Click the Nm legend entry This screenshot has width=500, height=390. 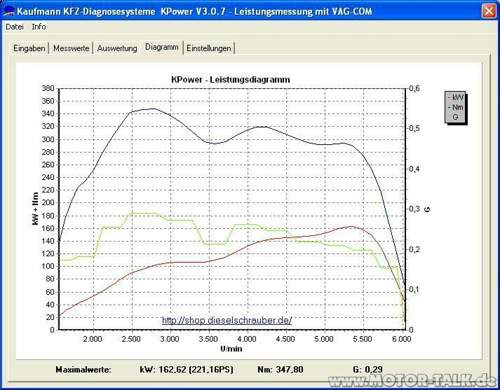[456, 107]
